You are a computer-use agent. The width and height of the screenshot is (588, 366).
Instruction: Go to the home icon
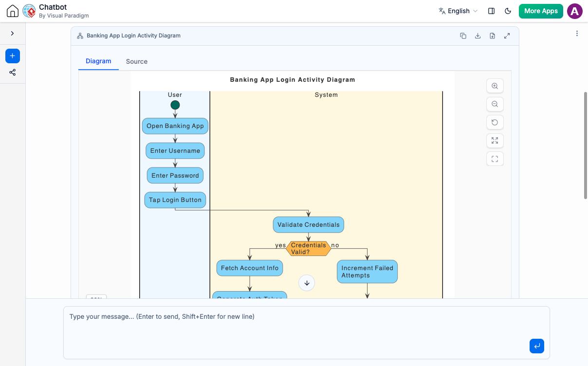[x=13, y=11]
